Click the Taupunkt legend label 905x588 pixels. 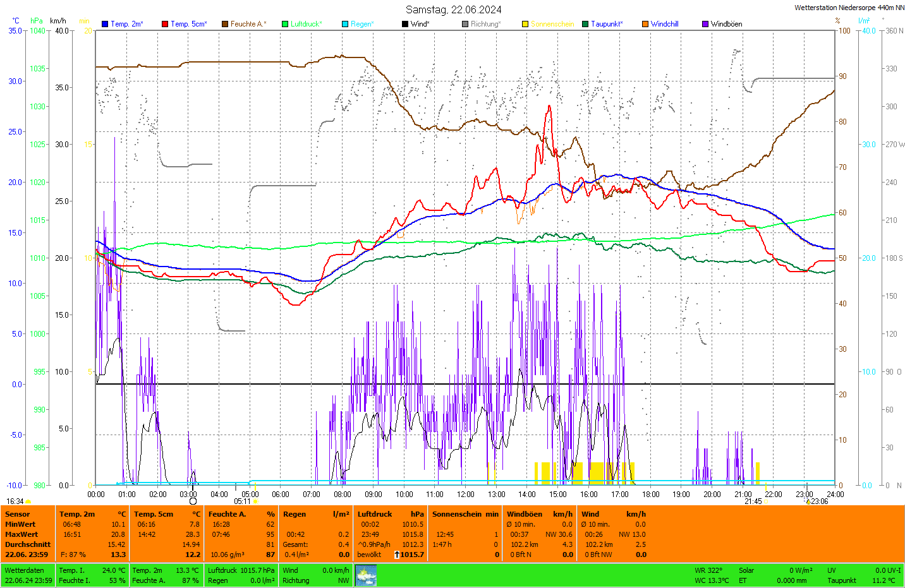(x=607, y=24)
